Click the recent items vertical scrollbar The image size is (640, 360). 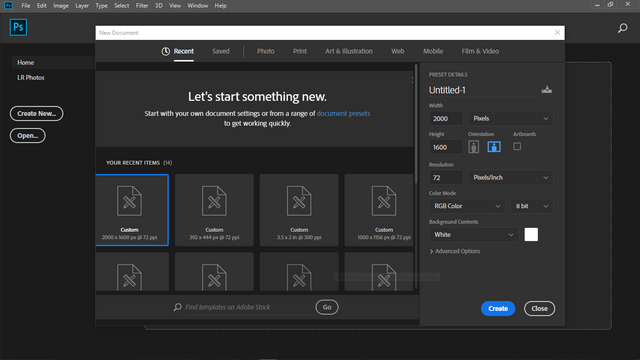click(416, 124)
